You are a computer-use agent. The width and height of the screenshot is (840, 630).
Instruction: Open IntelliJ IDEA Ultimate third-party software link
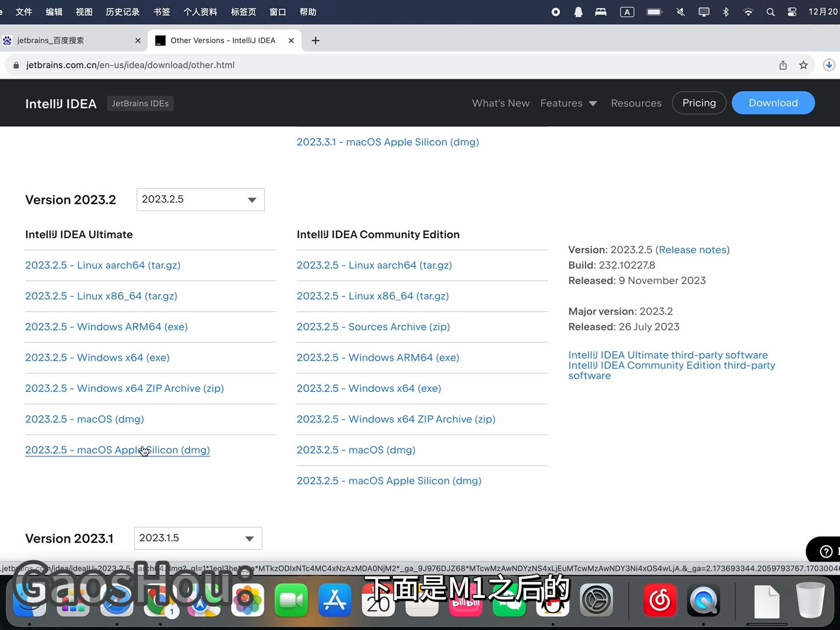pyautogui.click(x=668, y=355)
